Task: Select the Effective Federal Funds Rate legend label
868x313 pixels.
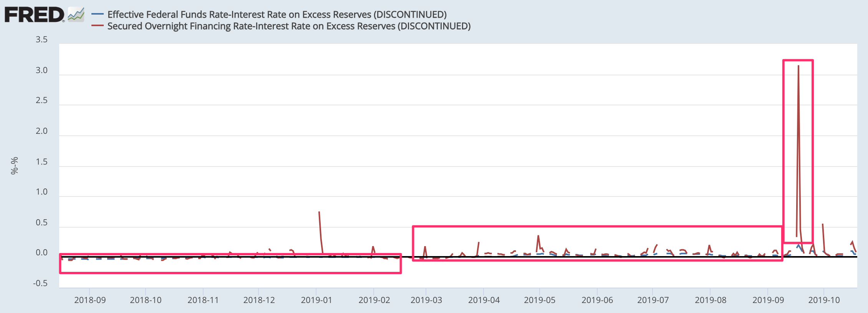Action: pyautogui.click(x=277, y=15)
